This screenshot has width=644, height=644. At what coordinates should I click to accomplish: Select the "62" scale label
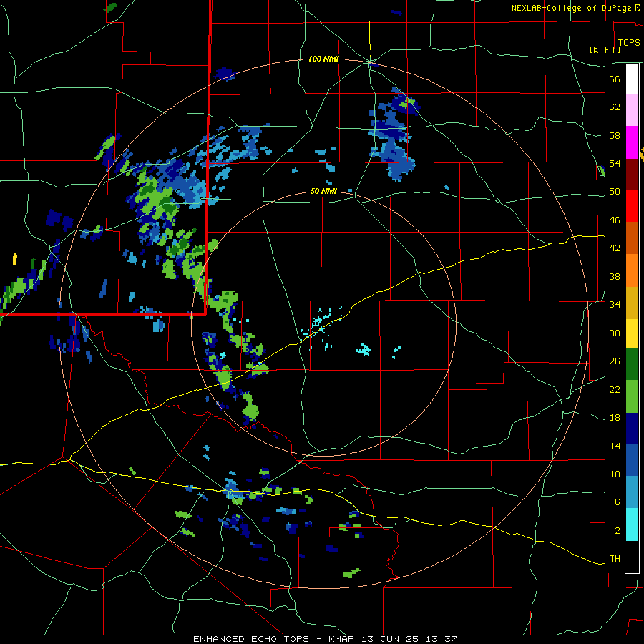tap(615, 107)
